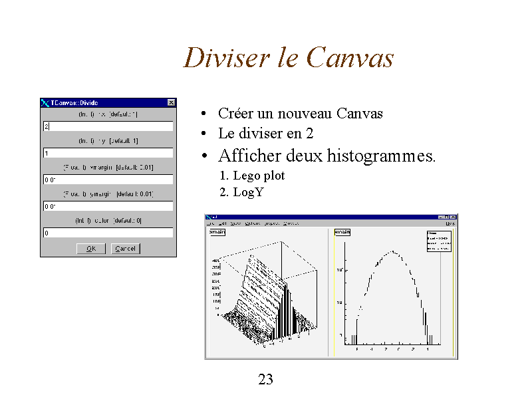
Task: Click the nx input field containing 2
Action: pos(108,126)
